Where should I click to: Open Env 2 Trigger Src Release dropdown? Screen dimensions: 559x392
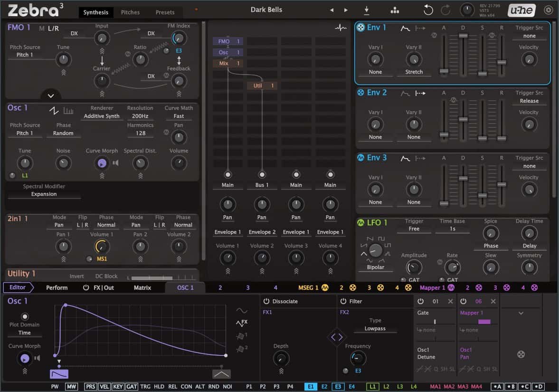click(x=529, y=101)
